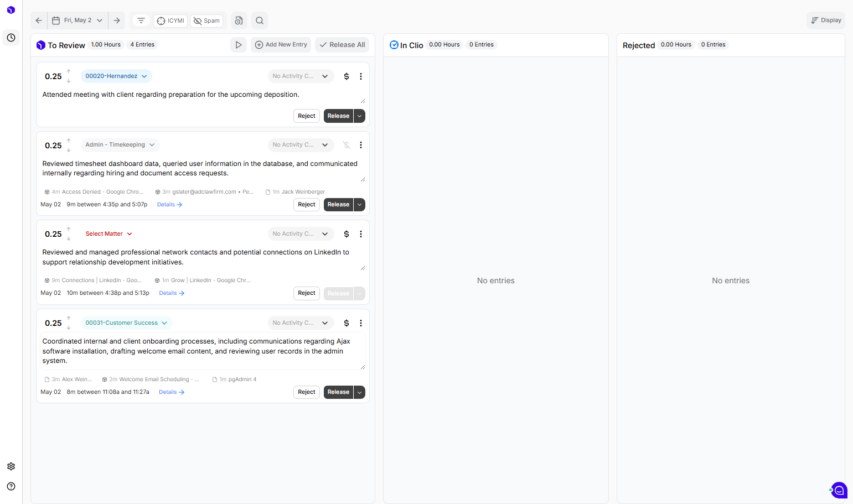
Task: Decrease hours on Customer Success entry
Action: click(x=69, y=328)
